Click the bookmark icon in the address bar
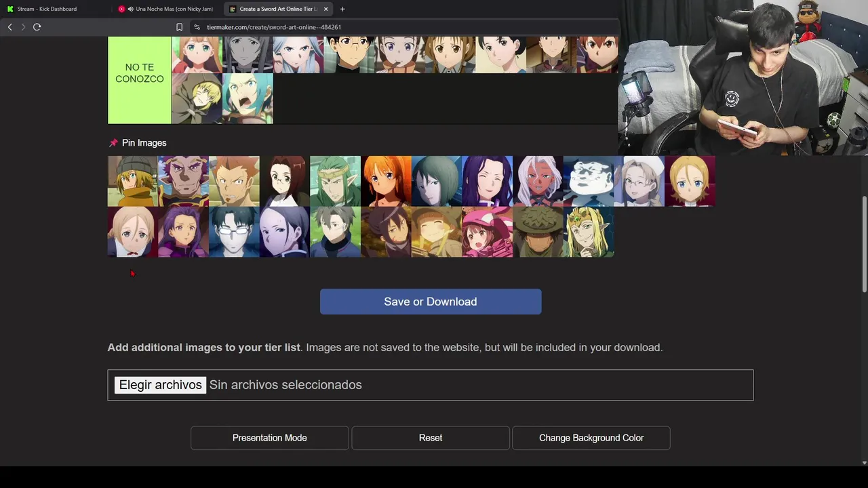The height and width of the screenshot is (488, 868). point(179,27)
